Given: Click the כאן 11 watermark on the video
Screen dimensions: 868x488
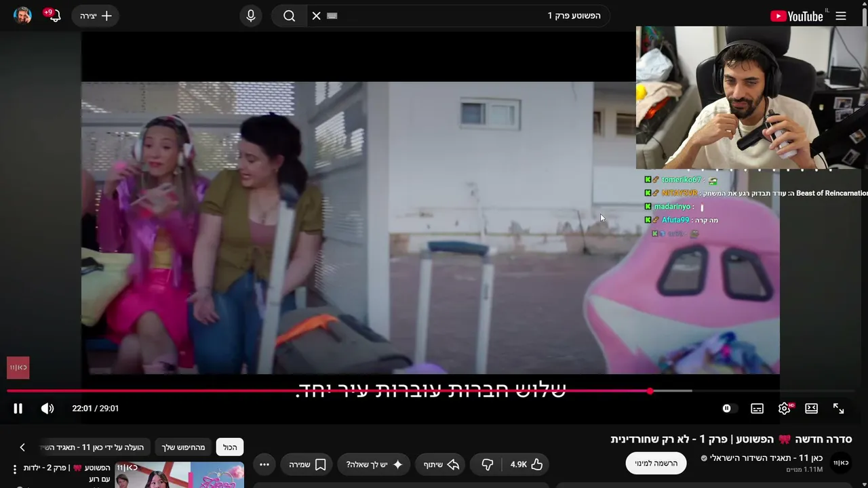Looking at the screenshot, I should (18, 367).
